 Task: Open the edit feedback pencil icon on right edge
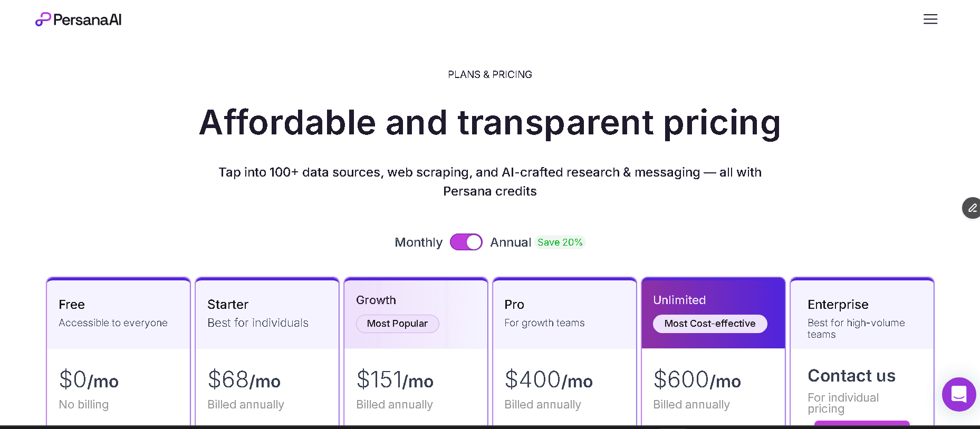[x=972, y=208]
